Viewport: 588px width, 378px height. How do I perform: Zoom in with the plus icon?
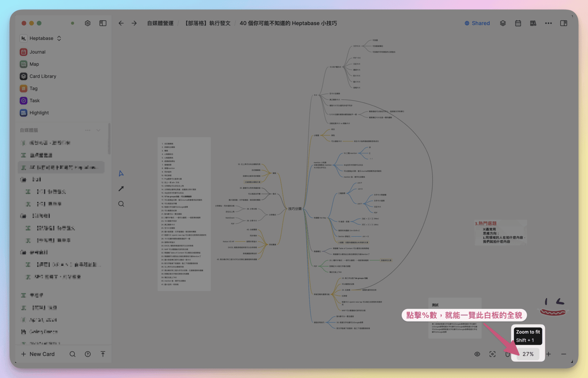click(x=548, y=354)
